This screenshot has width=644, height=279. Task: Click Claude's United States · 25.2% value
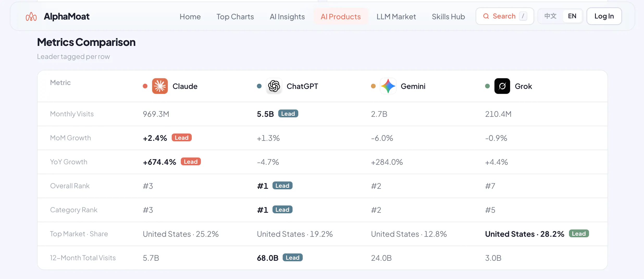tap(181, 234)
